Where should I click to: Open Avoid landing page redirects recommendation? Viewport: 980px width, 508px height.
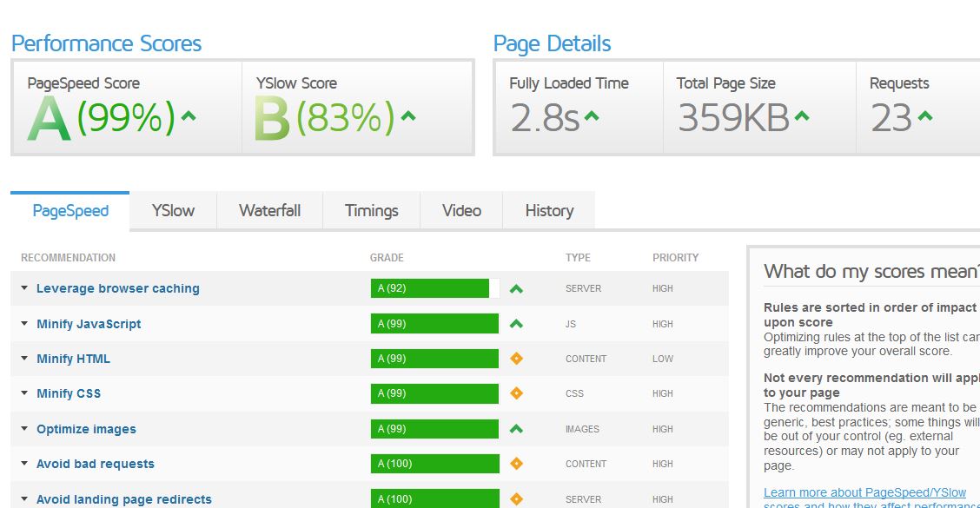pos(123,499)
